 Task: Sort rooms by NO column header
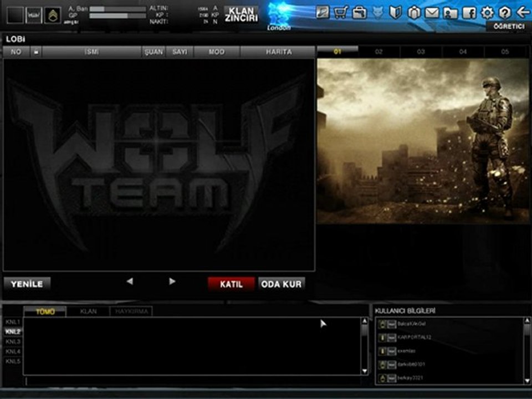[16, 52]
